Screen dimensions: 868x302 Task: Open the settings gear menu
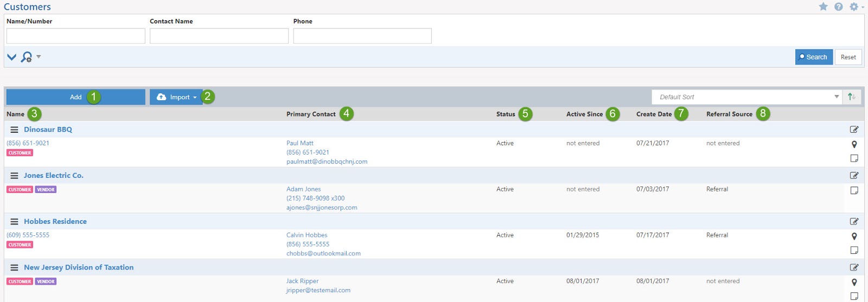(854, 7)
